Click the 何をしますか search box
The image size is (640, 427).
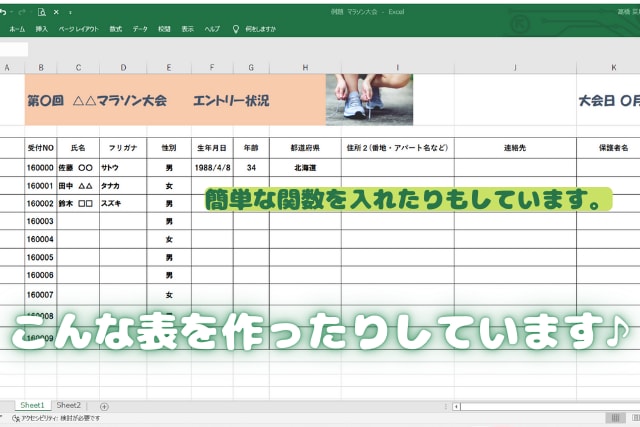pos(260,29)
